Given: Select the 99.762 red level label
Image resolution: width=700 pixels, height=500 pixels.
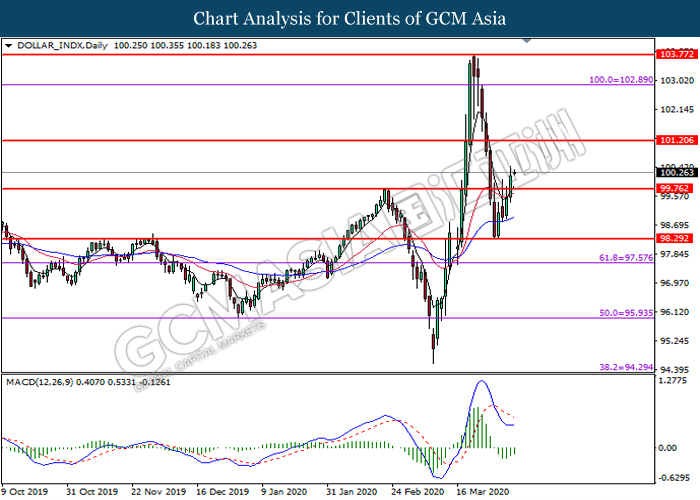Looking at the screenshot, I should pyautogui.click(x=674, y=188).
